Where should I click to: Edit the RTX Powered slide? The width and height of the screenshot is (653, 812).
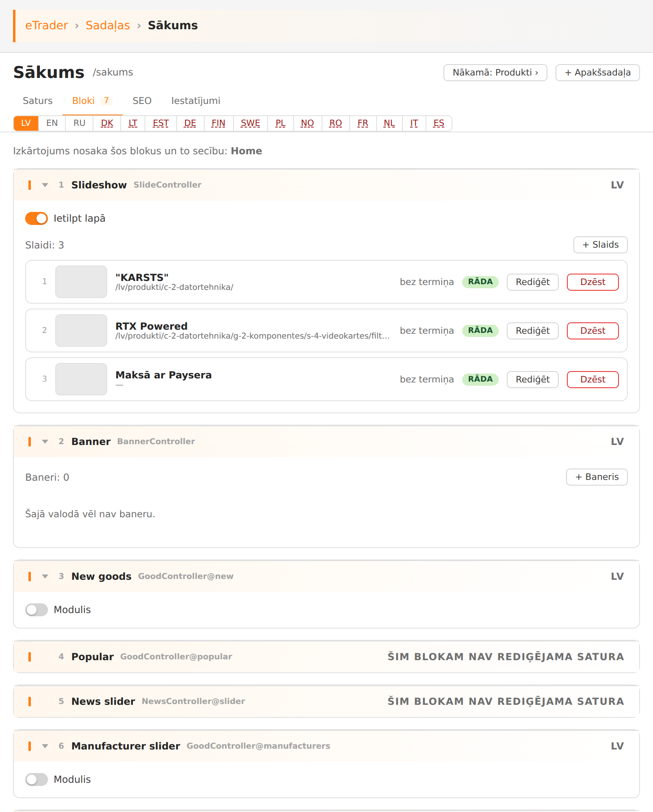(x=533, y=331)
